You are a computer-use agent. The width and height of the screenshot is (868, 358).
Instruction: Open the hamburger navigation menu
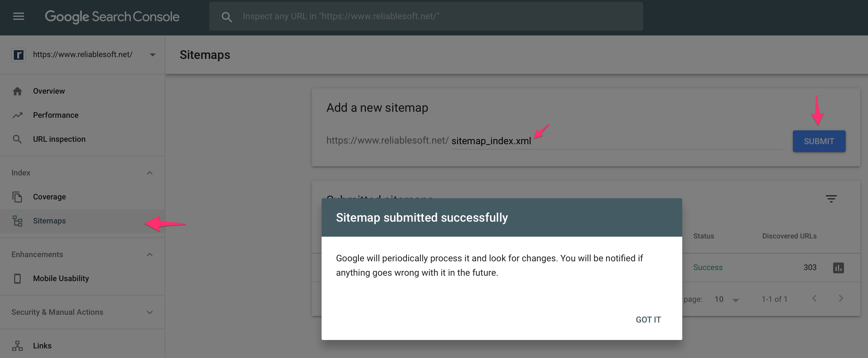pyautogui.click(x=19, y=16)
